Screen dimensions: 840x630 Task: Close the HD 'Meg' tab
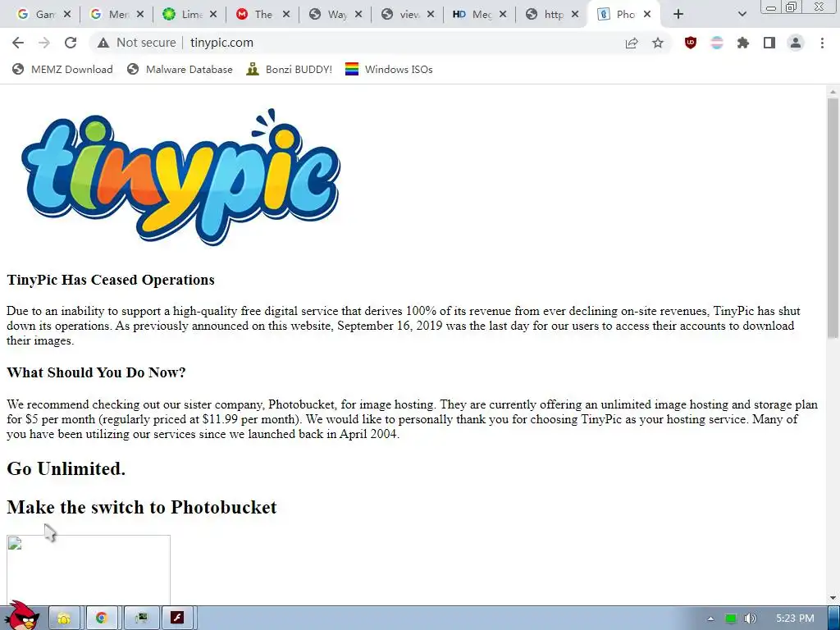[503, 15]
